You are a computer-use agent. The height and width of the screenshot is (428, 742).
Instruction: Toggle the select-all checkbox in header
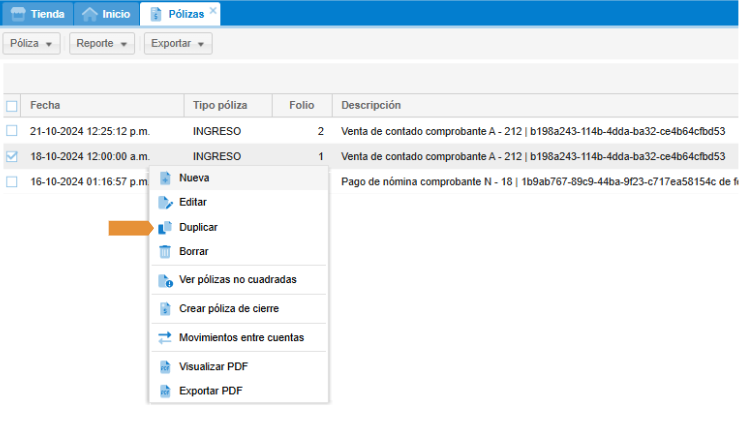[x=12, y=105]
